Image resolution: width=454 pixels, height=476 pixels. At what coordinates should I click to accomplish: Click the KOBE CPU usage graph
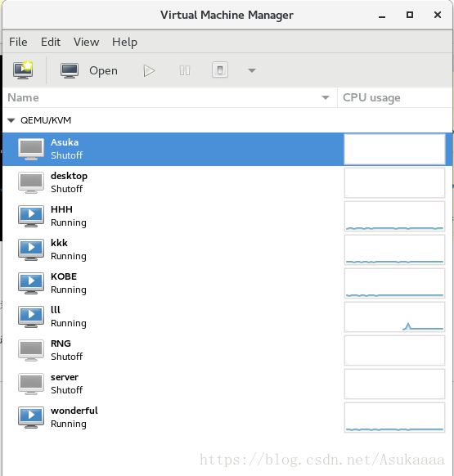pos(394,284)
